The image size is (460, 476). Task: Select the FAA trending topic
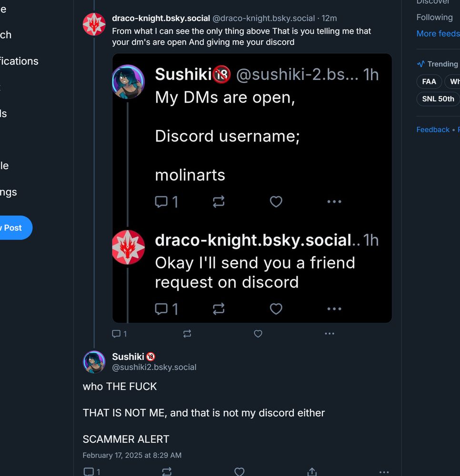pos(429,81)
